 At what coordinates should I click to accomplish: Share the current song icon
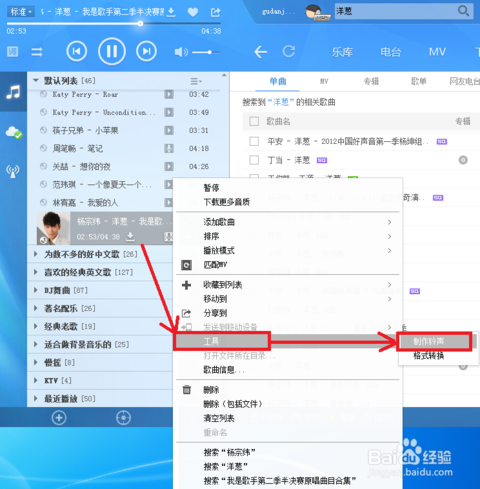click(x=215, y=12)
